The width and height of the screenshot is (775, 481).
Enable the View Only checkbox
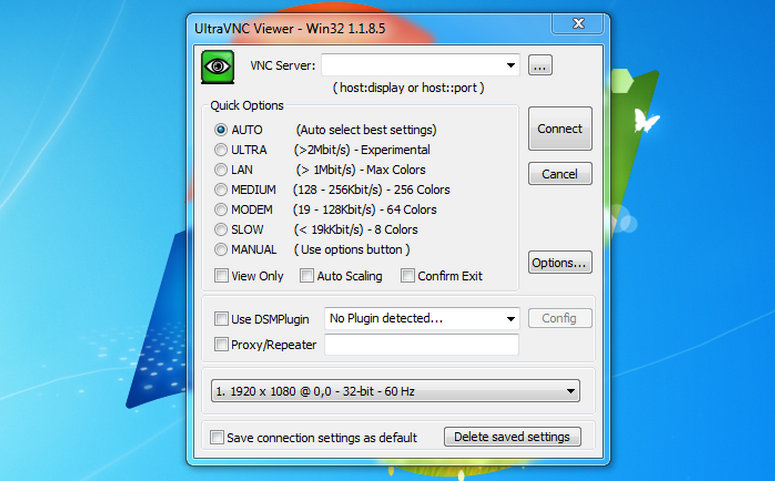(221, 275)
